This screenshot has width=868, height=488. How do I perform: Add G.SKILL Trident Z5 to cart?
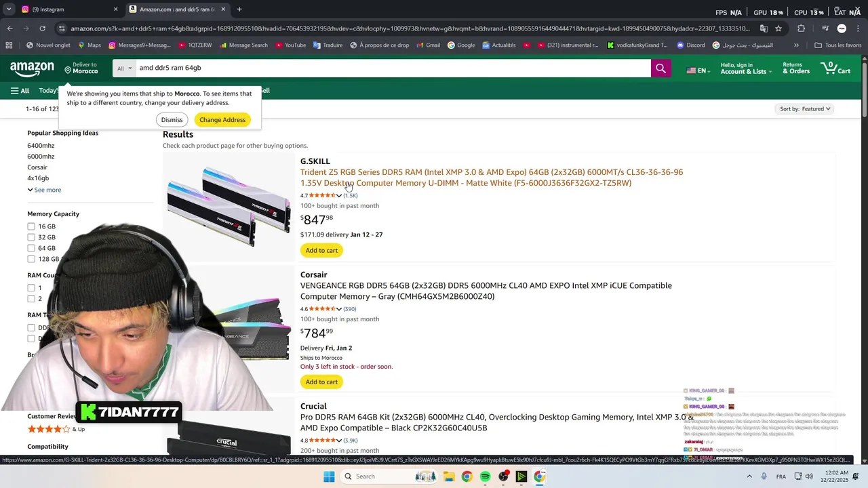321,251
